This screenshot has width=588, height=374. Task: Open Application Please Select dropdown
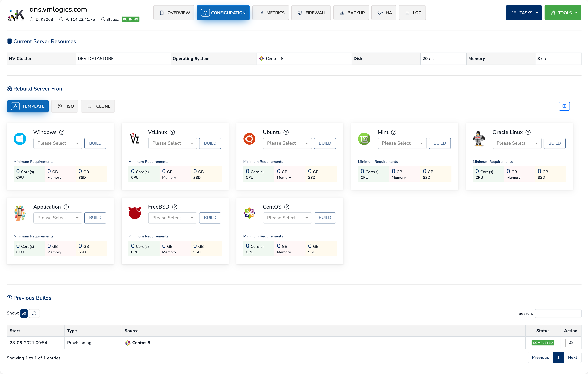pyautogui.click(x=58, y=218)
